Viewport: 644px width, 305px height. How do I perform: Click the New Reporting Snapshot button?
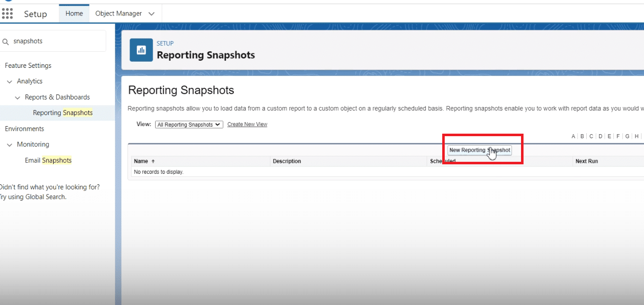[x=479, y=150]
